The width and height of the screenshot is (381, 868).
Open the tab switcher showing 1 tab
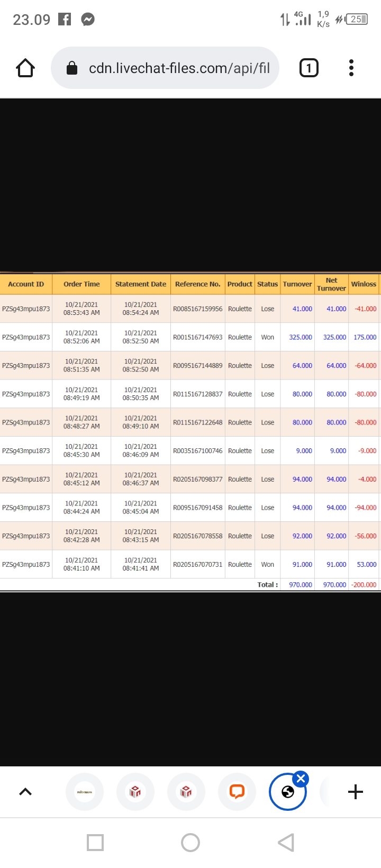[x=309, y=68]
